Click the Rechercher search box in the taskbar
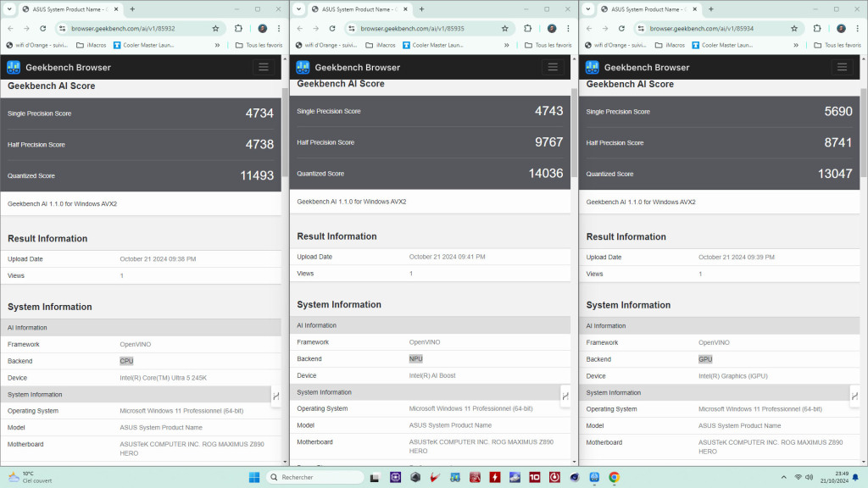 click(315, 477)
